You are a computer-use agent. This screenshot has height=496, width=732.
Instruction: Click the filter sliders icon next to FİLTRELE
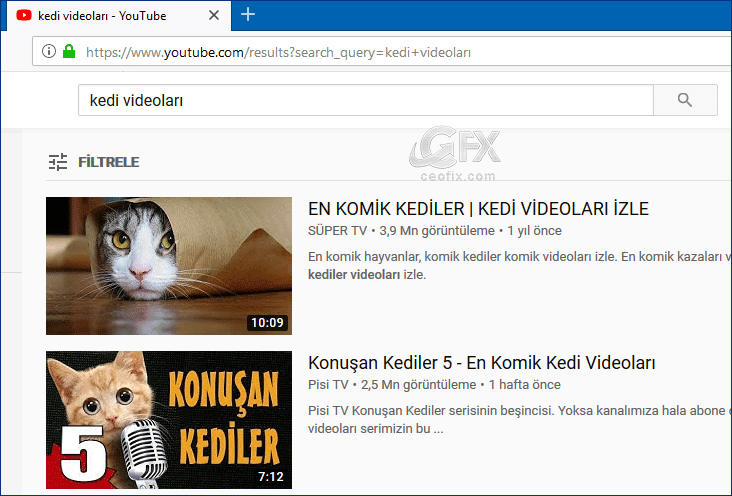[58, 162]
